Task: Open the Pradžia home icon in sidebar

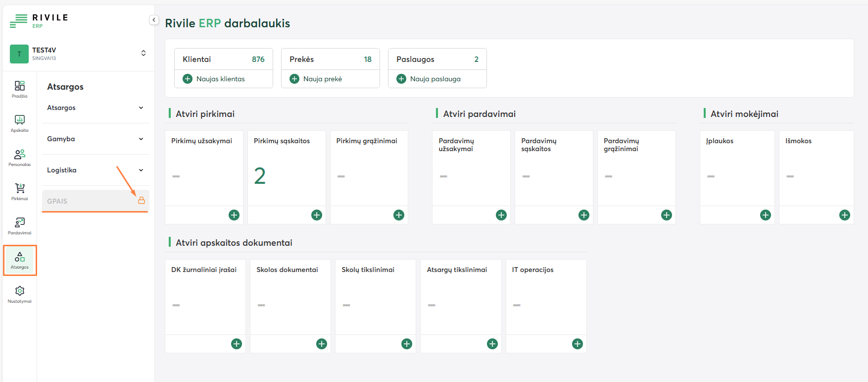Action: [x=20, y=89]
